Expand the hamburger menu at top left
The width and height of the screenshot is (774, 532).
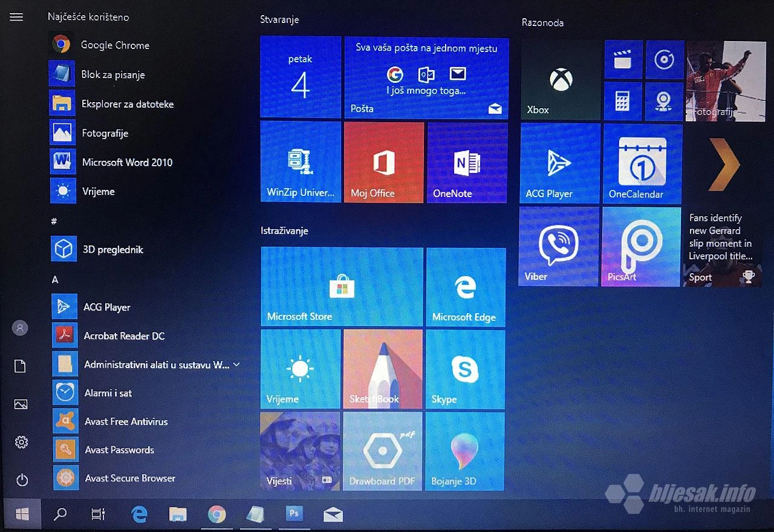(x=16, y=17)
